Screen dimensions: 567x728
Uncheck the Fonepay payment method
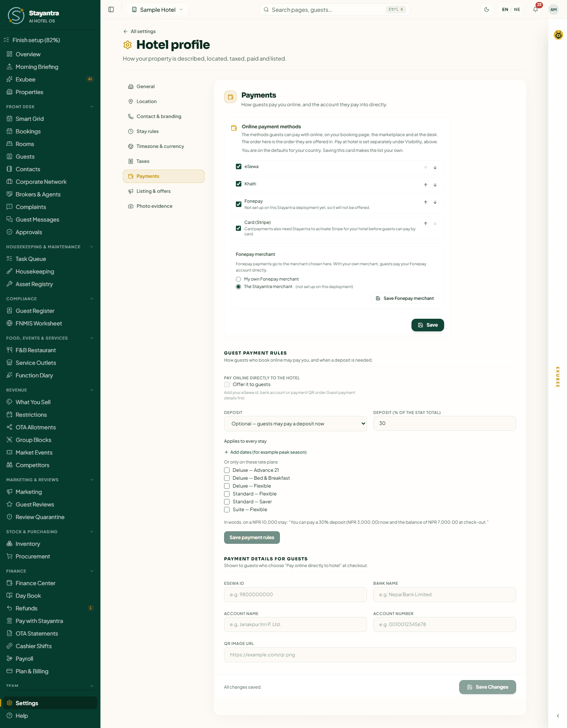coord(239,204)
